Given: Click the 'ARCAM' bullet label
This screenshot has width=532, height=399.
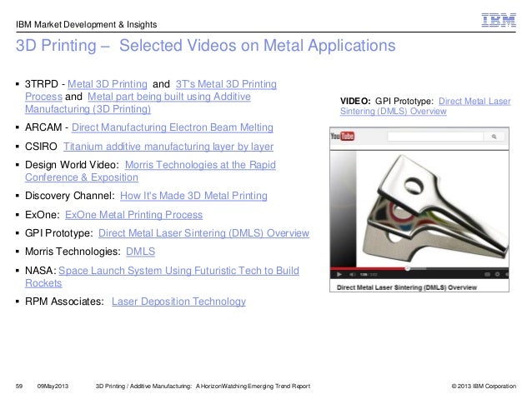Looking at the screenshot, I should [x=43, y=127].
